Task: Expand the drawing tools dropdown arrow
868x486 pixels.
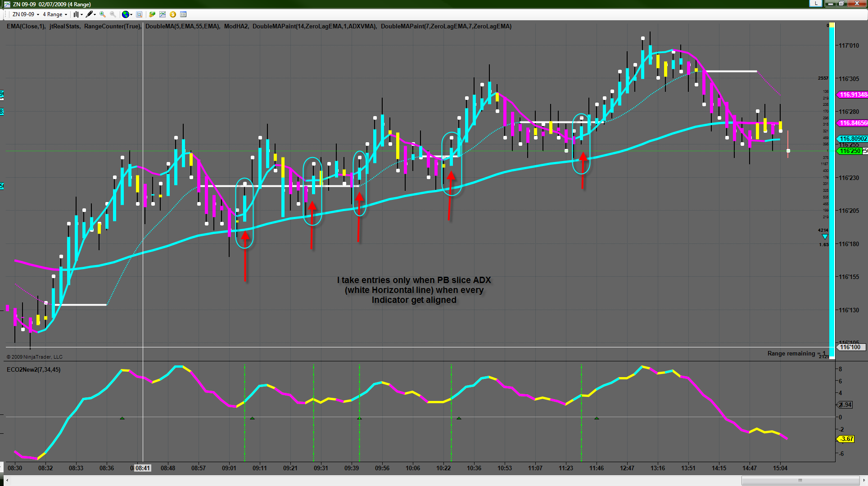Action: [x=95, y=14]
